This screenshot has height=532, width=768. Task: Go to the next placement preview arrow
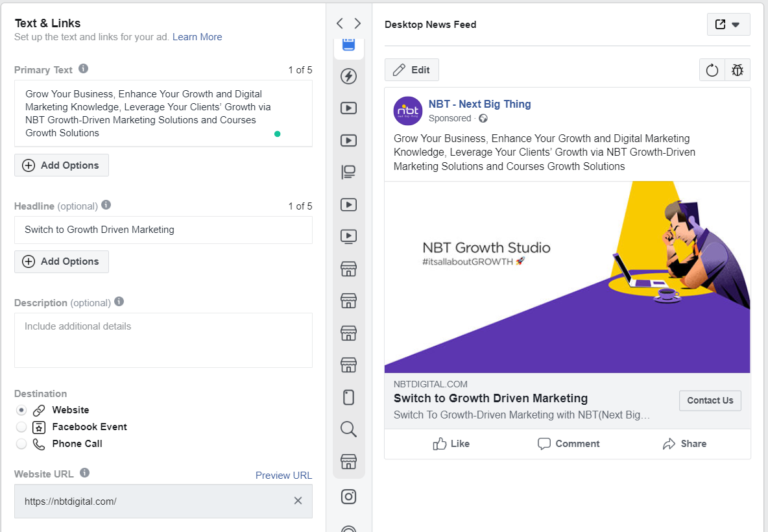[357, 23]
